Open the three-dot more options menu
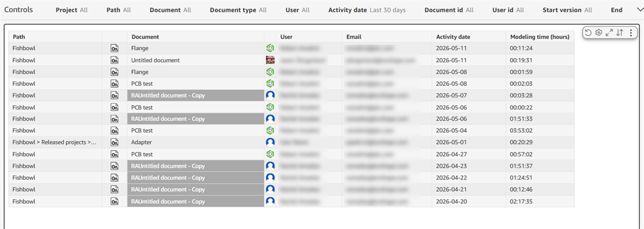Image resolution: width=644 pixels, height=229 pixels. click(631, 33)
